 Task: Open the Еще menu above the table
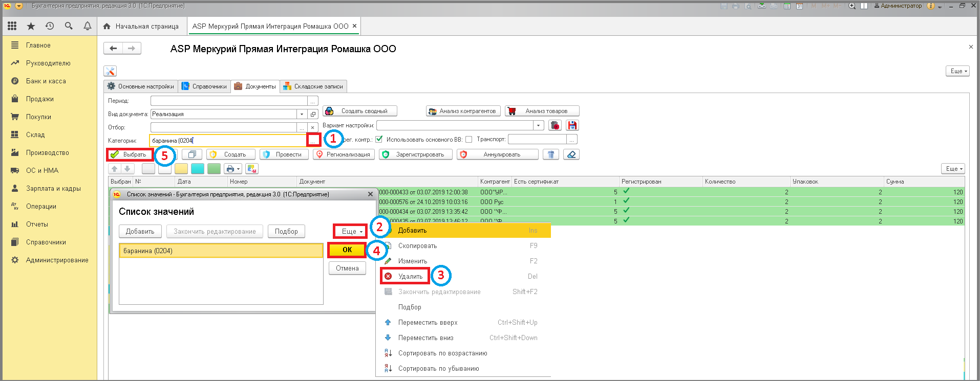953,168
